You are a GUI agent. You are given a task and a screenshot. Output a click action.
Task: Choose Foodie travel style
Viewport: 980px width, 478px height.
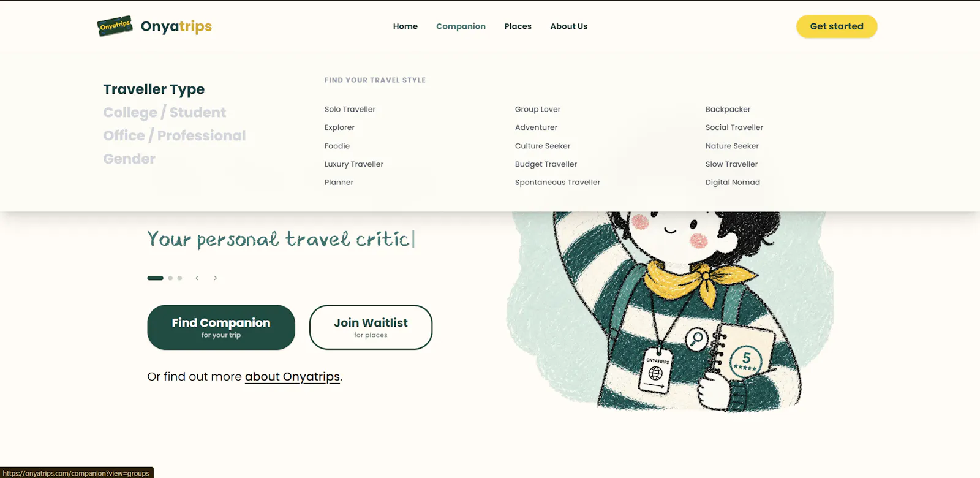(x=337, y=146)
